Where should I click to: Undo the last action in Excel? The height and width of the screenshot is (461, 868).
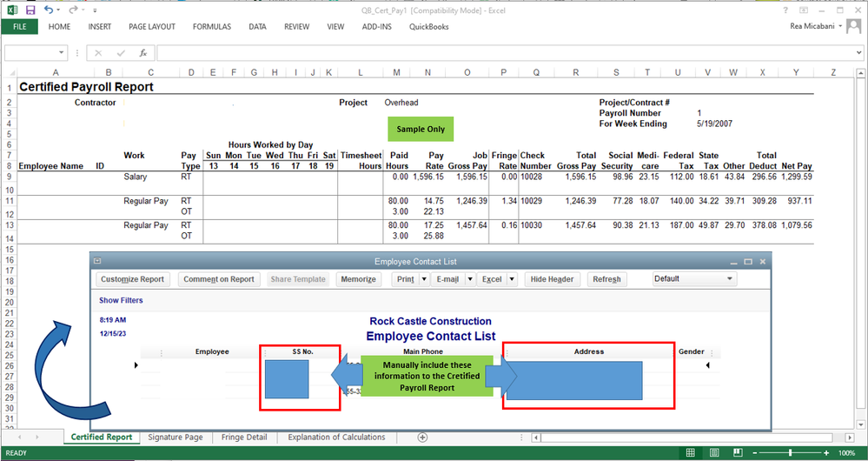[x=49, y=10]
